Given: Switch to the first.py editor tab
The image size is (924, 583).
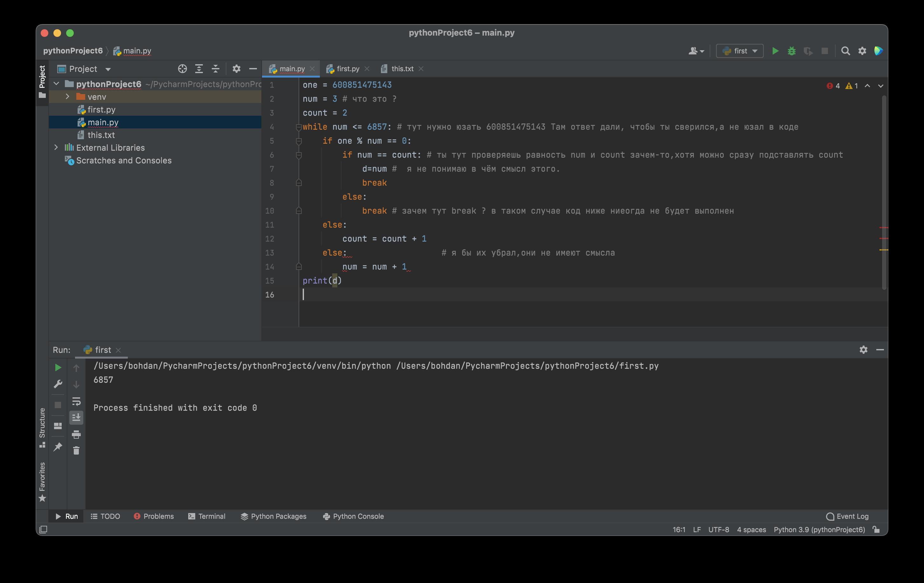Looking at the screenshot, I should [347, 69].
